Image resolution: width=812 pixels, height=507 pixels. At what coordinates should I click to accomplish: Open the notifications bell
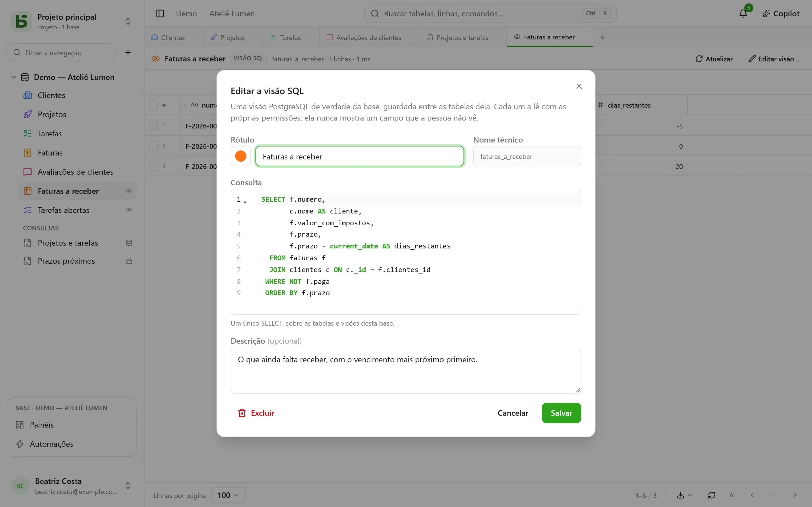[x=743, y=14]
